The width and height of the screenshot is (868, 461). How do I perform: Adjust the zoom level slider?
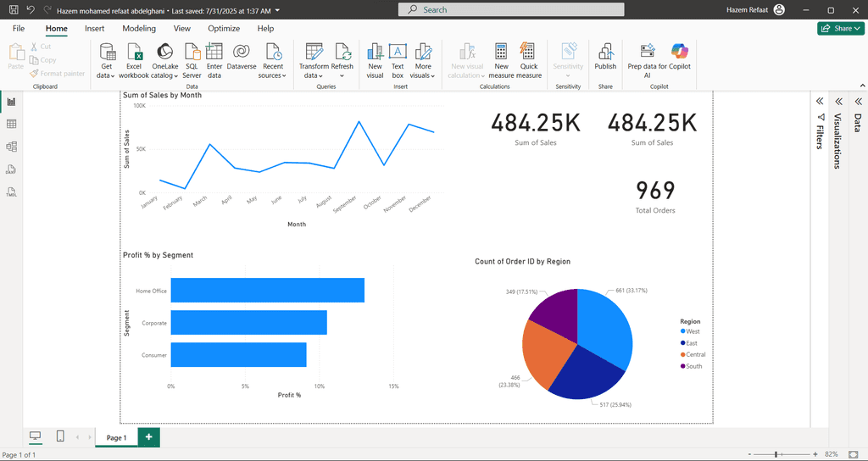pos(777,455)
